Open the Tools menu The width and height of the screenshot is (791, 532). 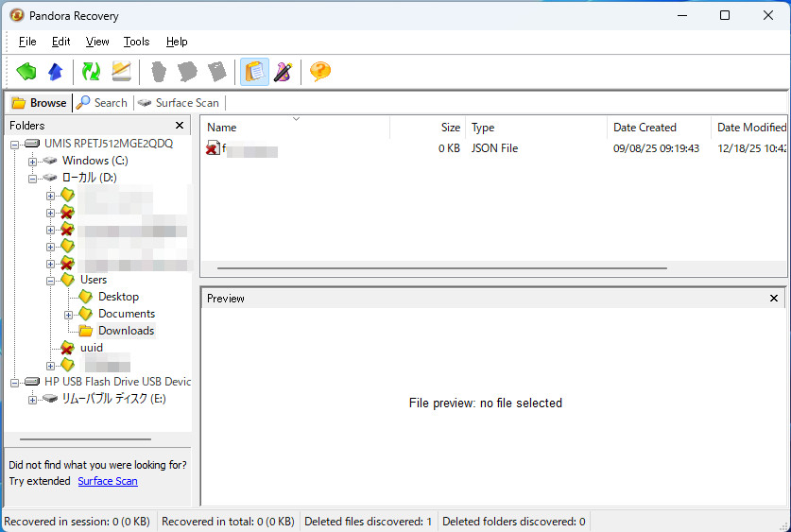coord(136,42)
